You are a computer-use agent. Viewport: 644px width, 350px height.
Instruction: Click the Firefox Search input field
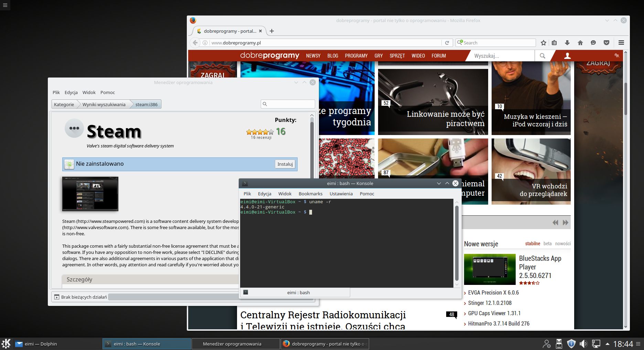[496, 43]
